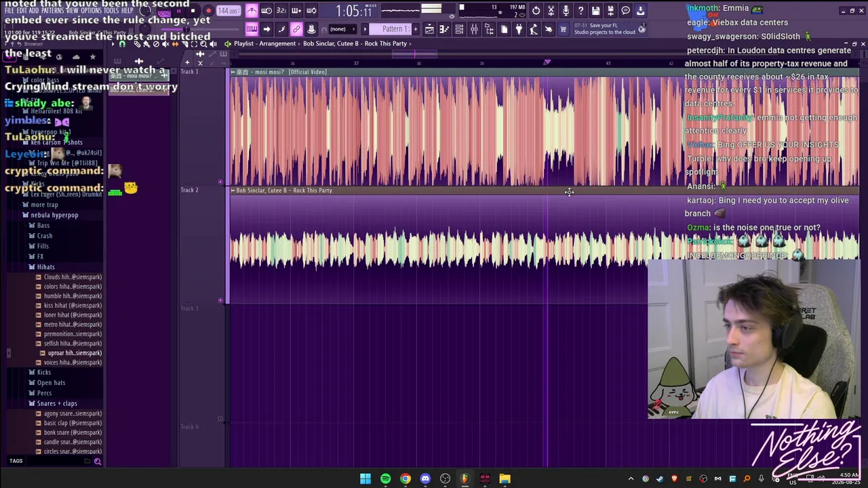Screen dimensions: 868x488
Task: Open the Mixer window
Action: coord(474,29)
